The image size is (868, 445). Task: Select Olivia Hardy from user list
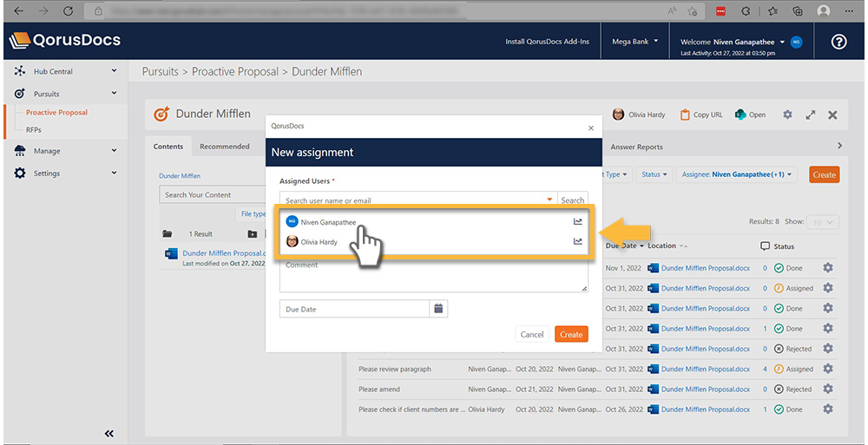pyautogui.click(x=319, y=242)
